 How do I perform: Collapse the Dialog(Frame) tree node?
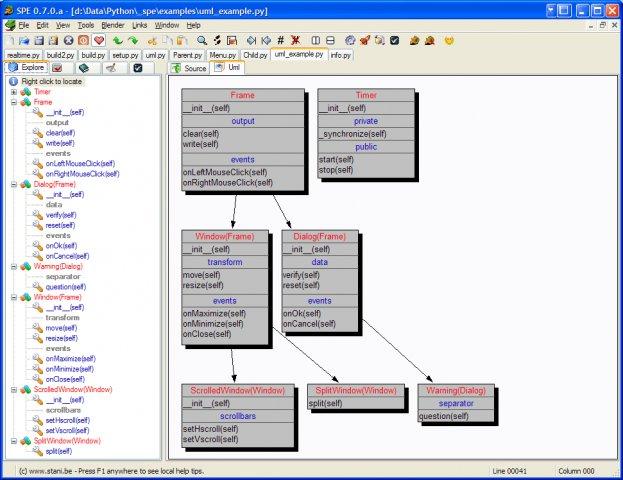14,184
